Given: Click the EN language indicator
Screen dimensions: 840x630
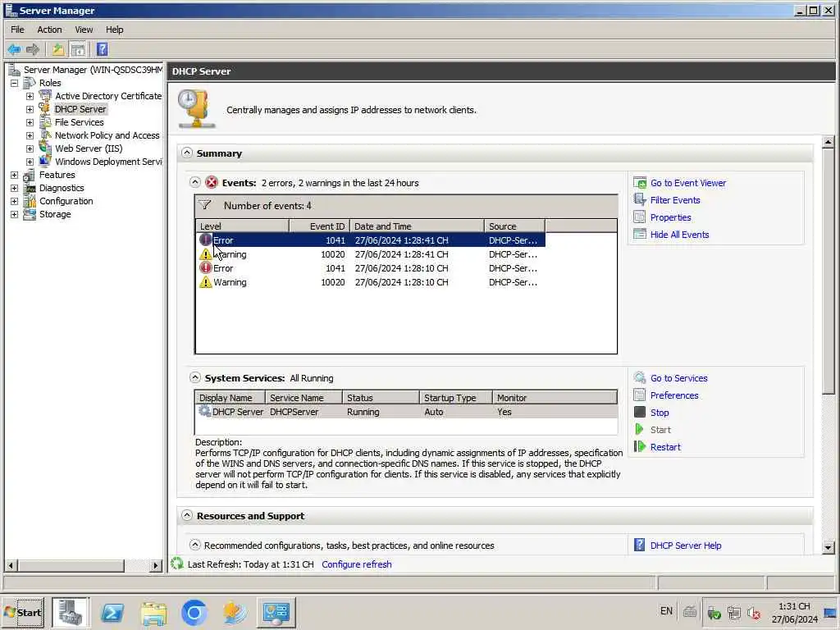Looking at the screenshot, I should pos(666,610).
